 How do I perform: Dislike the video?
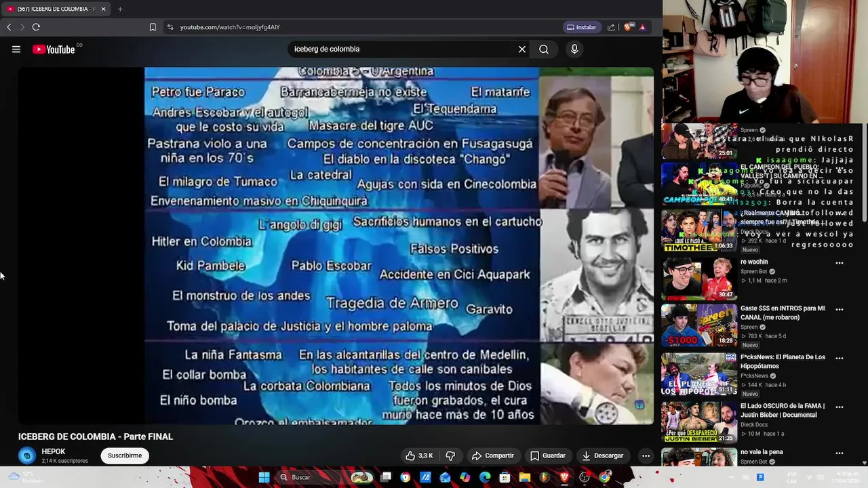(450, 455)
